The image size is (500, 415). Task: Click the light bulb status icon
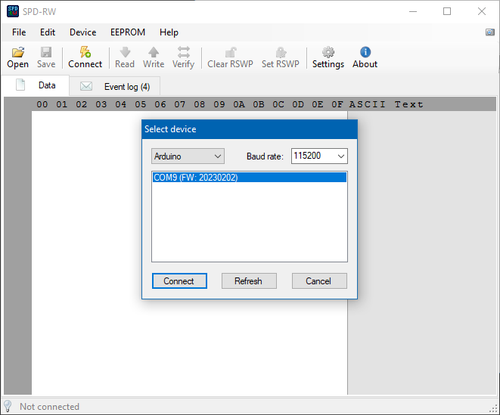coord(7,406)
